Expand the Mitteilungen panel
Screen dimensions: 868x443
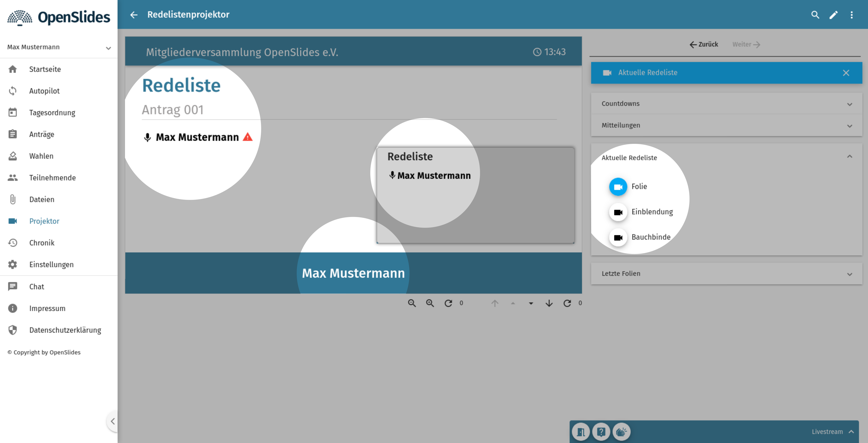pyautogui.click(x=726, y=125)
